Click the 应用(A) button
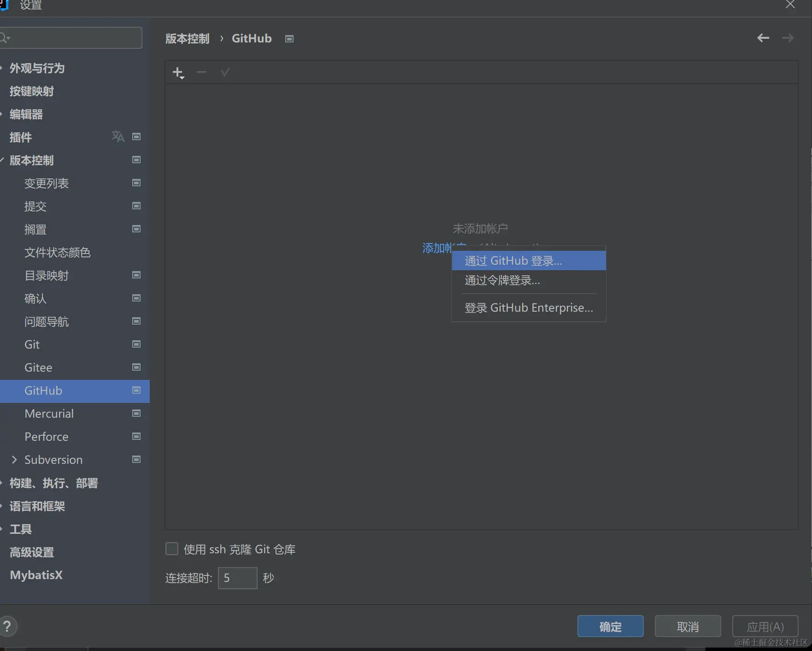 point(765,627)
